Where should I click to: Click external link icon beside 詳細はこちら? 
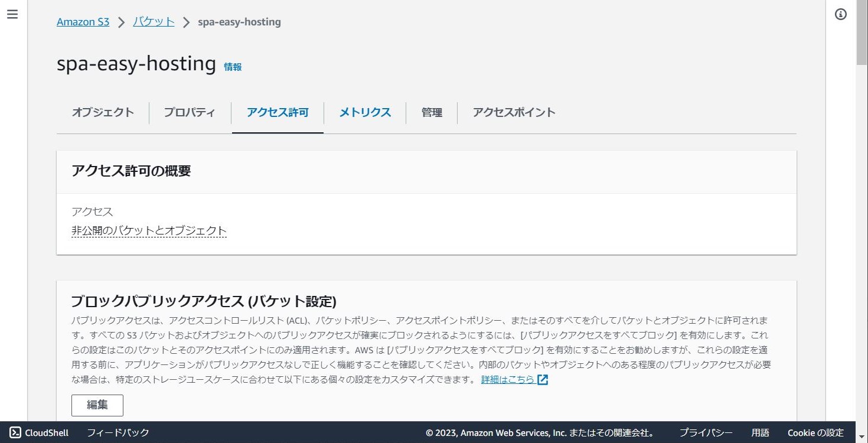pos(543,379)
